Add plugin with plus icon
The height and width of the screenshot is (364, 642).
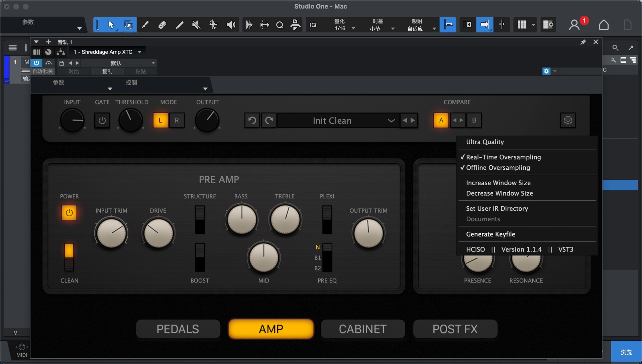48,42
